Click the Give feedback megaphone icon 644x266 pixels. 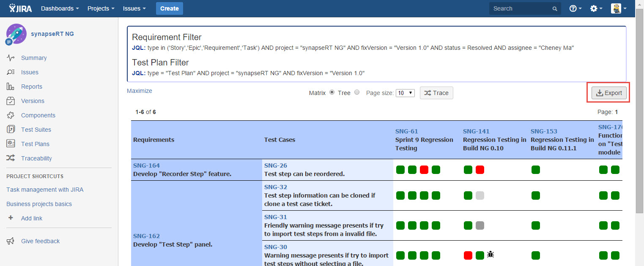11,241
